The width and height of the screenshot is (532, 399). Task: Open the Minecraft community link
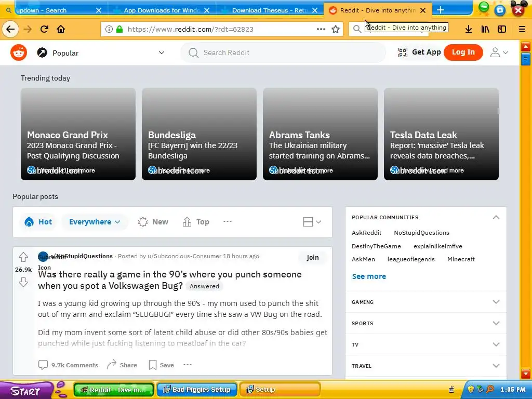click(461, 259)
